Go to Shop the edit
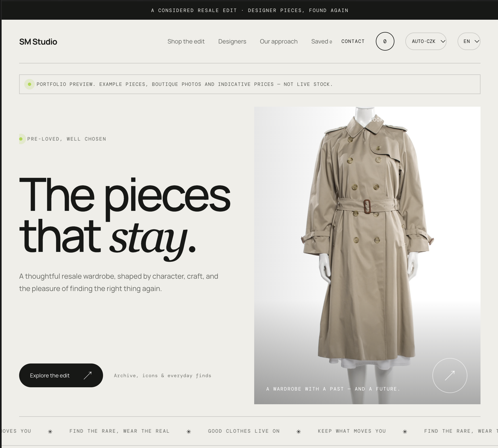This screenshot has width=498, height=448. [186, 41]
